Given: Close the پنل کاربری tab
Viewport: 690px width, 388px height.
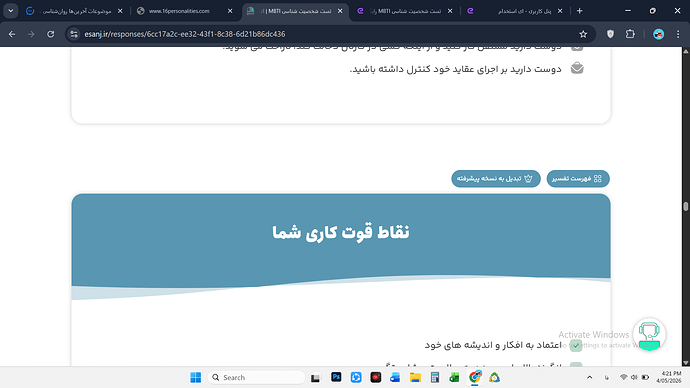Looking at the screenshot, I should [x=560, y=11].
